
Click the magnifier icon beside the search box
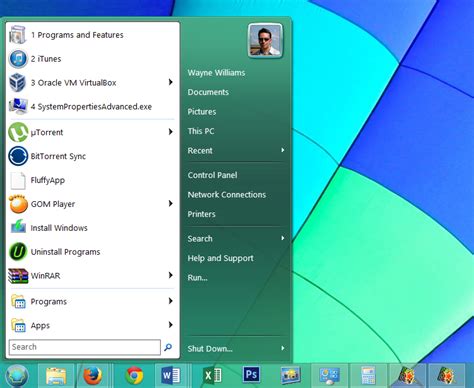tap(168, 347)
